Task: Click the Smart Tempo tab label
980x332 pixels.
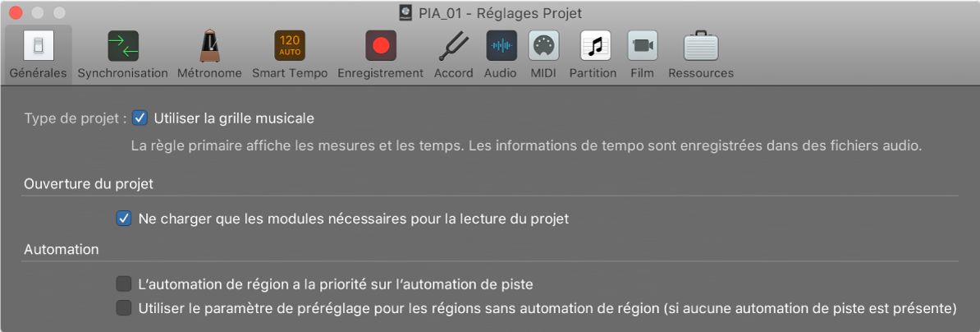Action: 290,73
